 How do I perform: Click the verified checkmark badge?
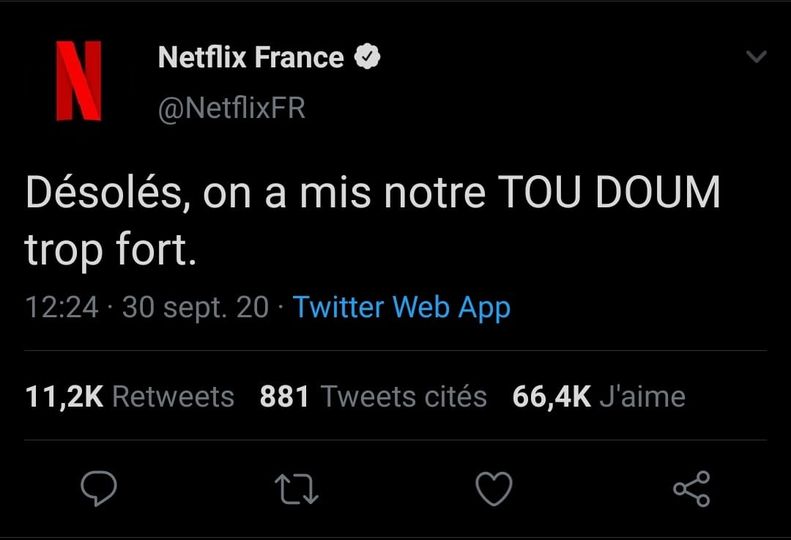point(367,58)
